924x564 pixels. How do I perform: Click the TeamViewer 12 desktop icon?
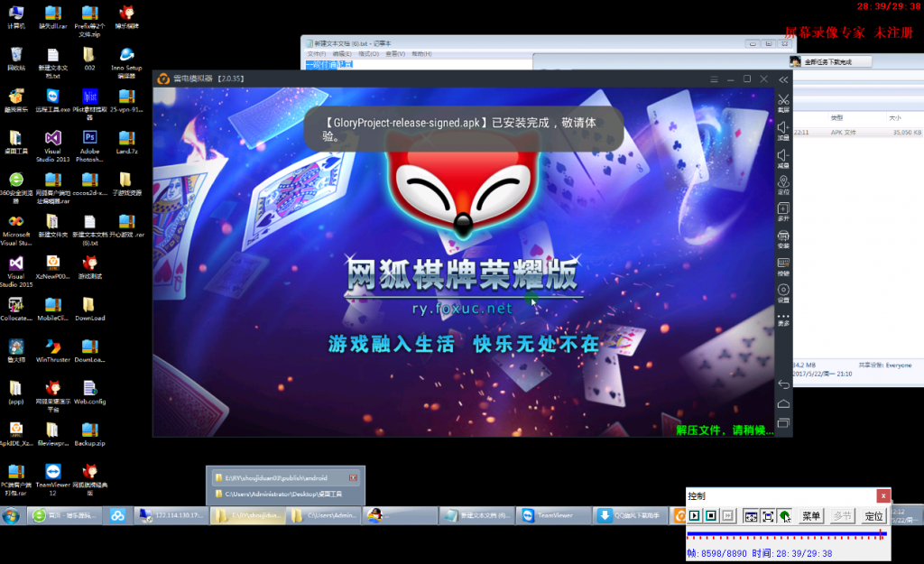53,480
